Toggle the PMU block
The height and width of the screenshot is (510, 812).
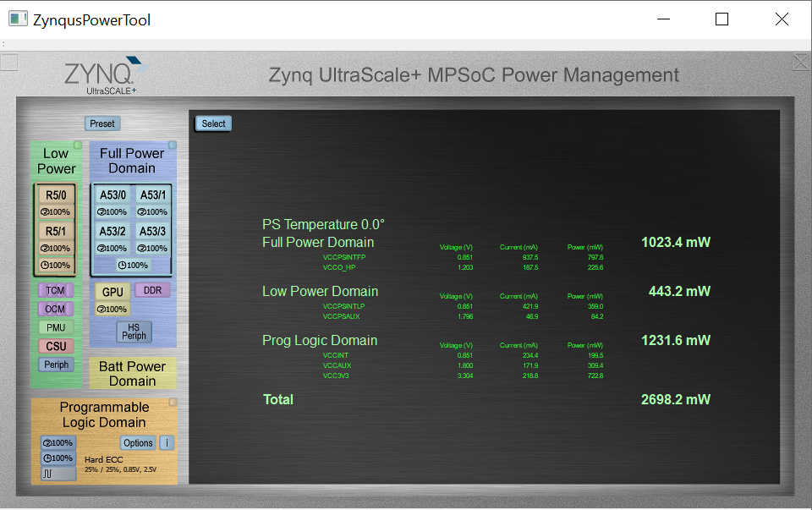pos(56,328)
